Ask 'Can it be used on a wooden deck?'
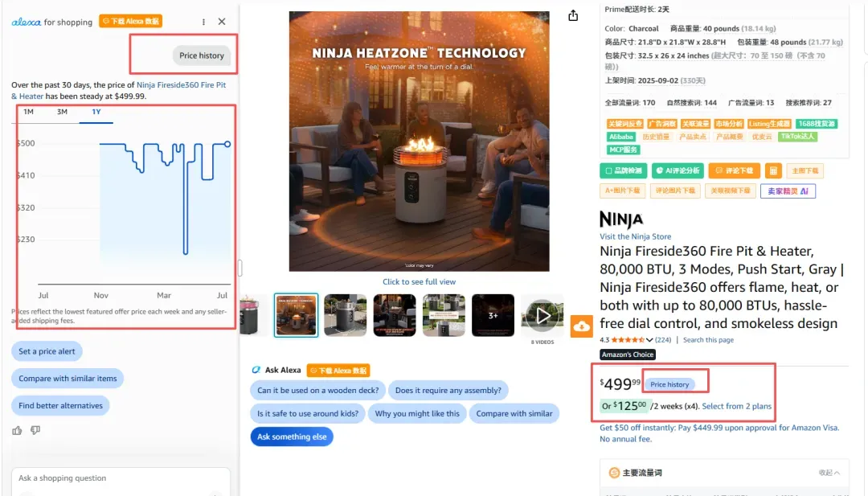 317,390
